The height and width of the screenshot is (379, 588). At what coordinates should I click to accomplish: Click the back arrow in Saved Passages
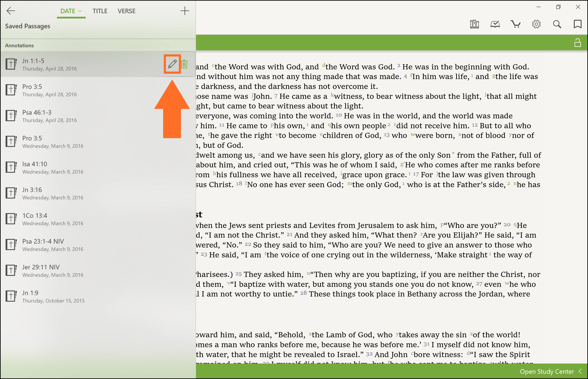[11, 11]
